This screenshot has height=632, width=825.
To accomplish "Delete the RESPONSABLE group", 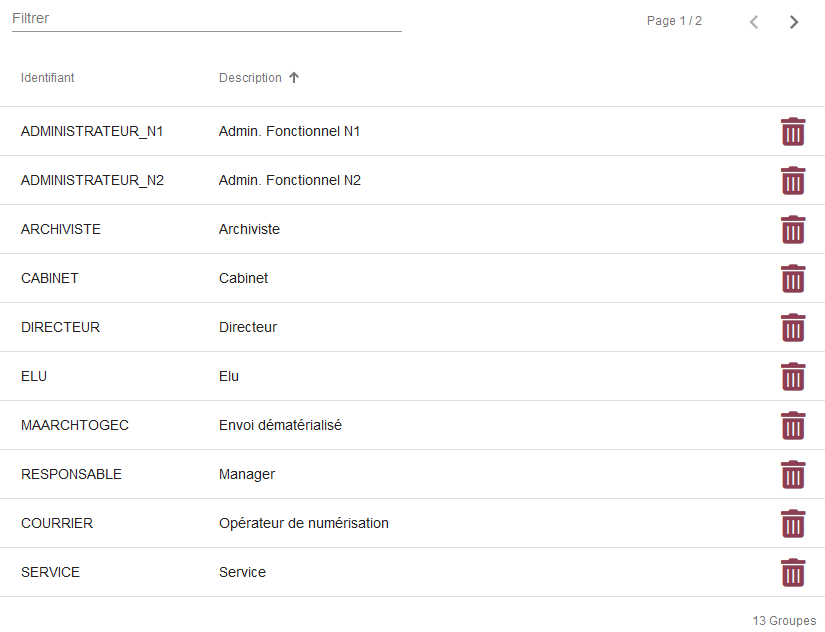I will click(793, 474).
